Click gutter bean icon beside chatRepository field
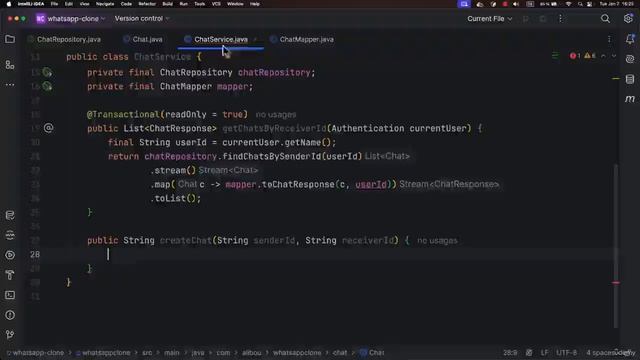Screen dimensions: 640x360 [x=47, y=73]
